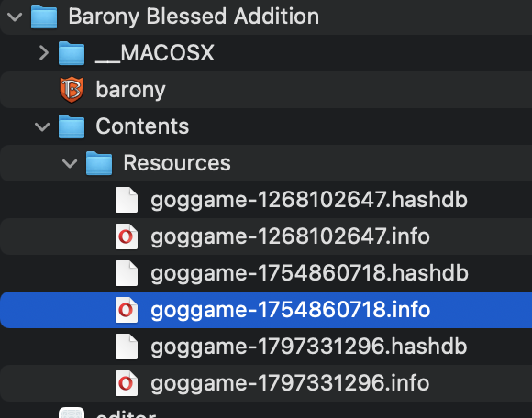Expand the __MACOSX folder

click(x=44, y=53)
